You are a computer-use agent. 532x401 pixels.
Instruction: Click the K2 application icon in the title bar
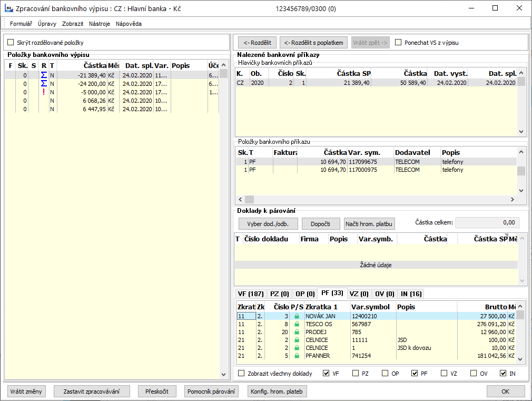pos(9,8)
